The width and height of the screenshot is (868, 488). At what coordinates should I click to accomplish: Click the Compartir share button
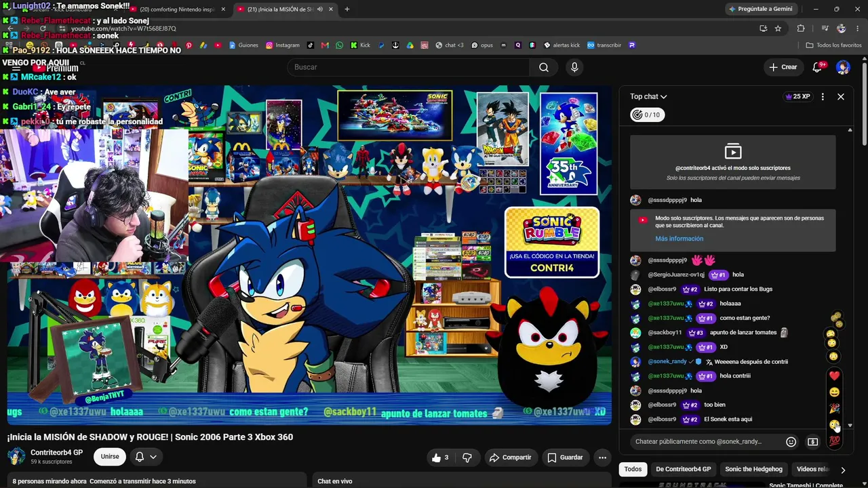(x=511, y=457)
